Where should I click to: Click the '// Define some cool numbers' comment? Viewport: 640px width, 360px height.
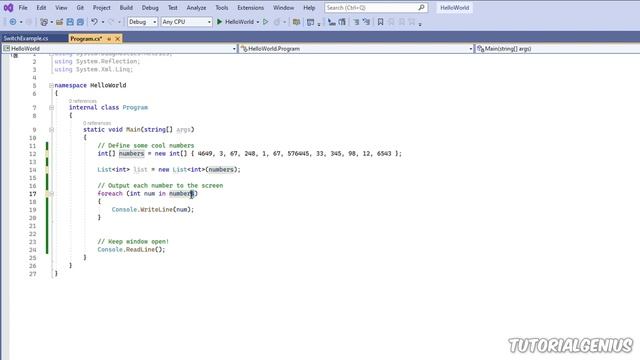(x=146, y=146)
